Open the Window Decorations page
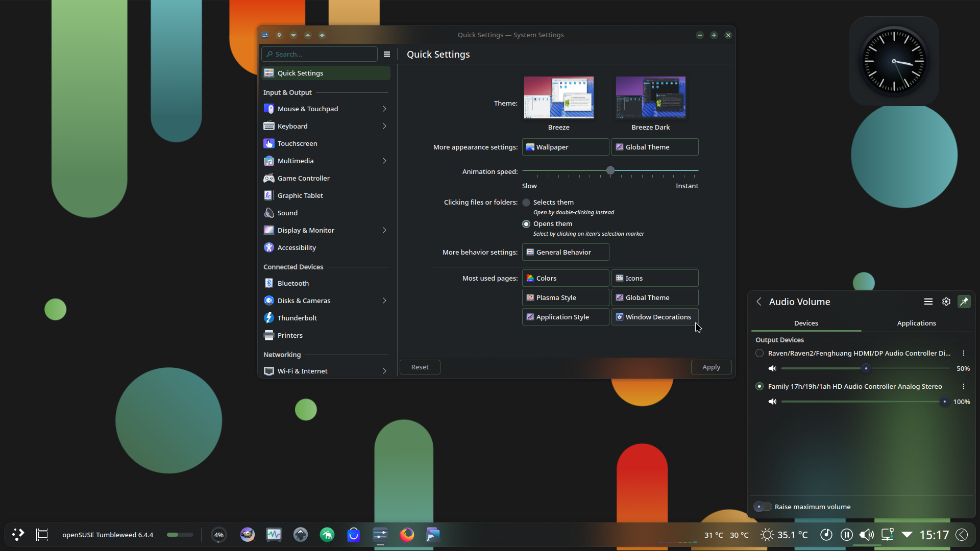The width and height of the screenshot is (980, 551). tap(655, 317)
